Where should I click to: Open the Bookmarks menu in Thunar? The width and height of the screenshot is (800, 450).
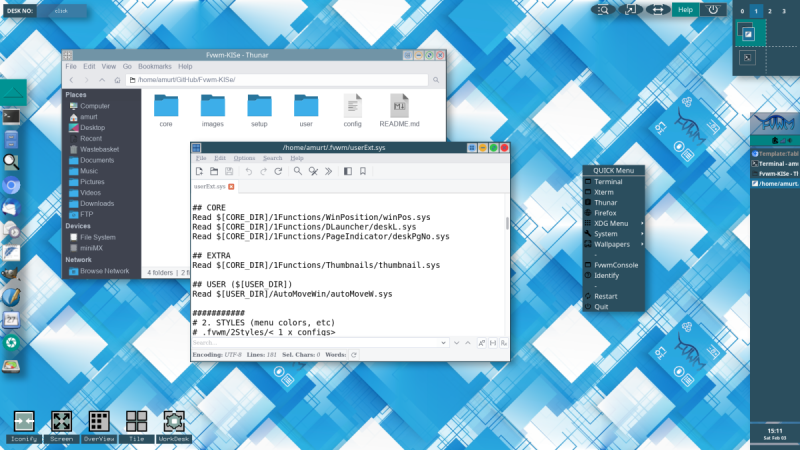(x=155, y=66)
